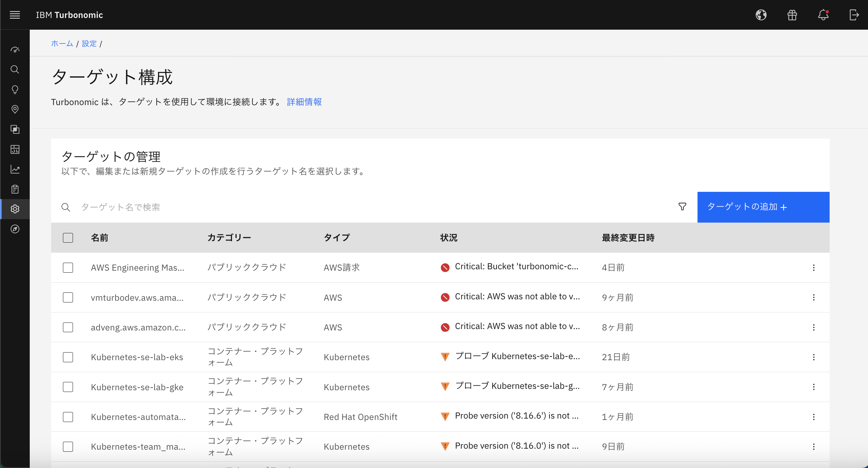The width and height of the screenshot is (868, 468).
Task: Click the globe language icon
Action: [x=761, y=15]
